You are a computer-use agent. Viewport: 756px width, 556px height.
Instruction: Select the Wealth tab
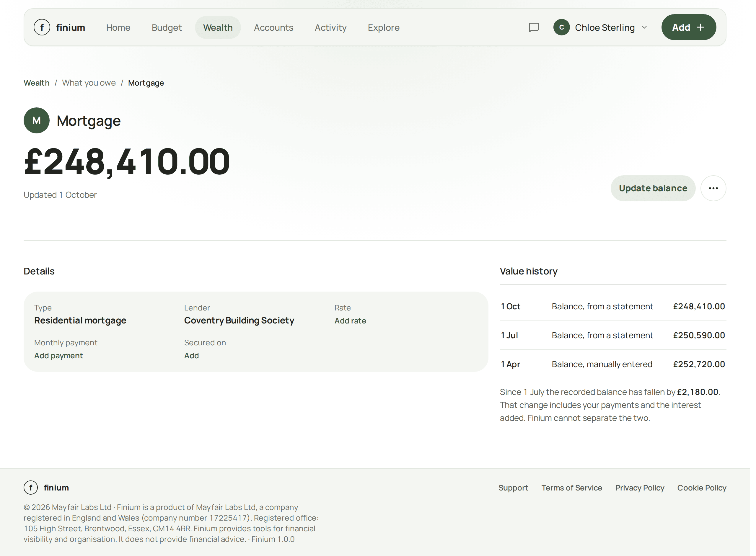coord(218,28)
